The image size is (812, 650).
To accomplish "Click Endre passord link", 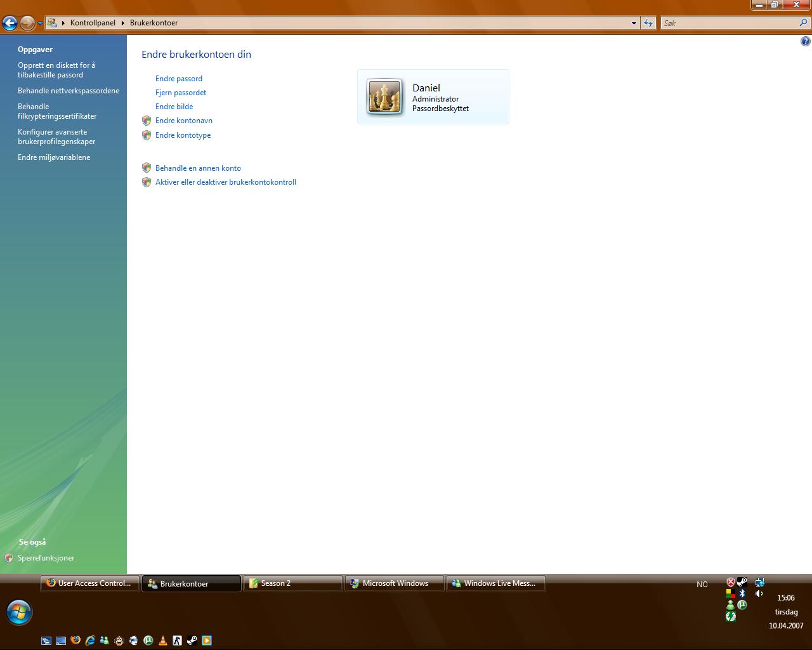I will point(179,79).
